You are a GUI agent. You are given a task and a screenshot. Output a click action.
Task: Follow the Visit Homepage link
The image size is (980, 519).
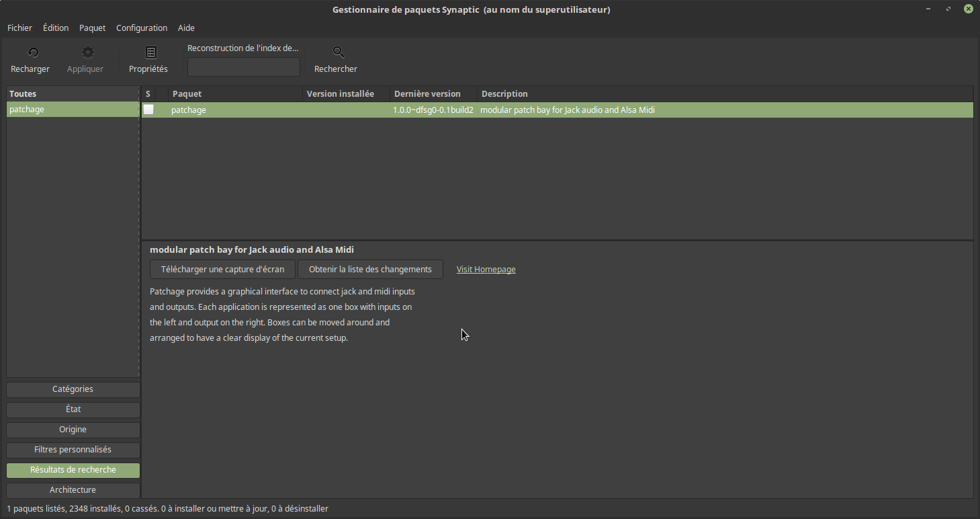(486, 269)
